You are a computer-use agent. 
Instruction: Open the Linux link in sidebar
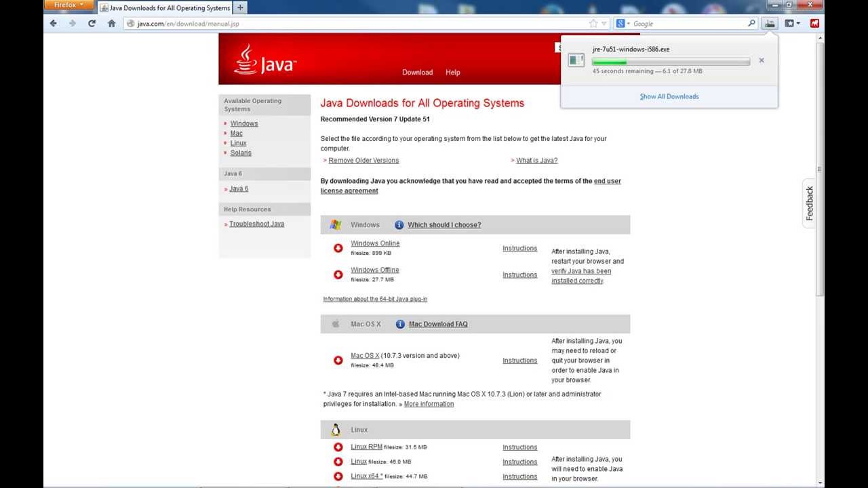[x=238, y=143]
